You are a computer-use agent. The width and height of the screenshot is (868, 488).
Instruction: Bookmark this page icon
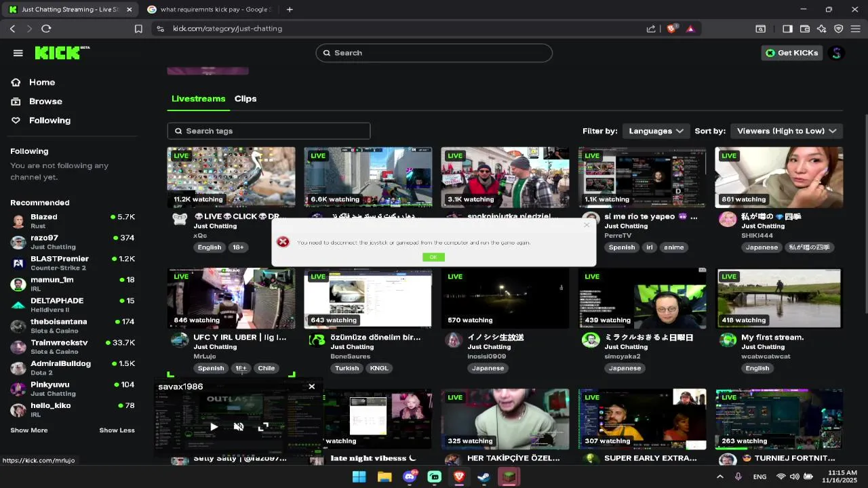(x=138, y=28)
